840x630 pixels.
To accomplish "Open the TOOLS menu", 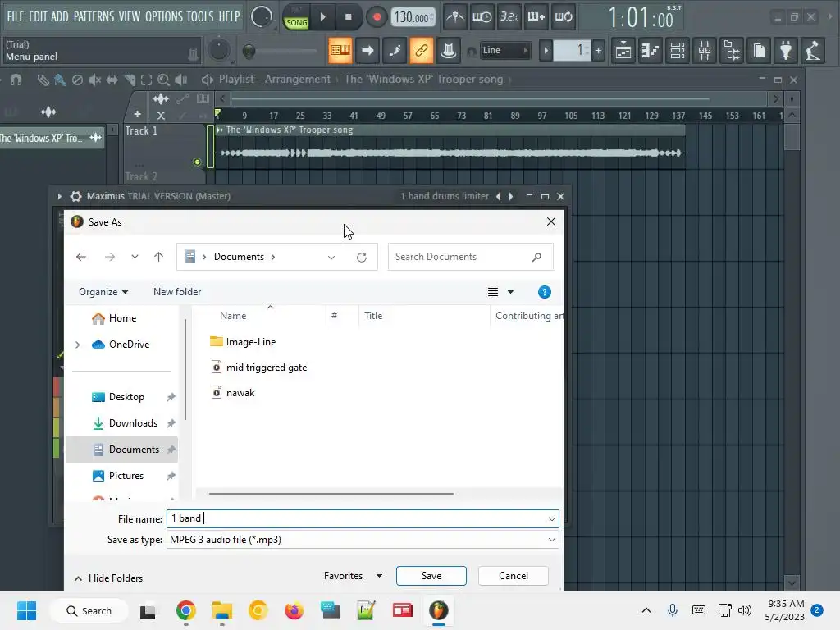I will click(x=200, y=16).
